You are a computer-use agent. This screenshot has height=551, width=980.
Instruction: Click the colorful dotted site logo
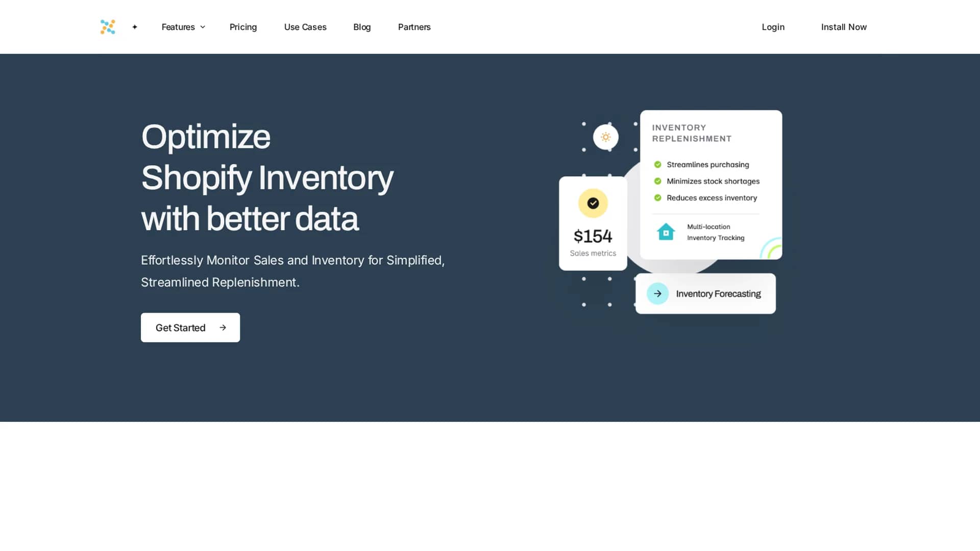108,27
